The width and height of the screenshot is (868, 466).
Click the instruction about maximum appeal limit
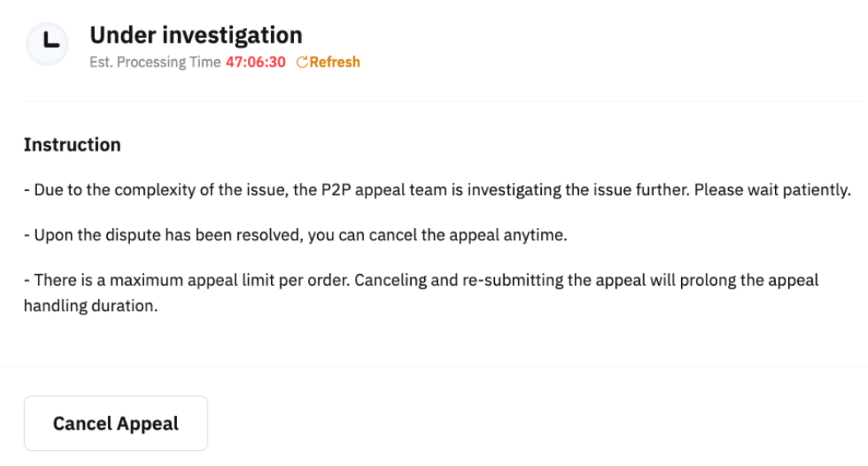(x=189, y=280)
